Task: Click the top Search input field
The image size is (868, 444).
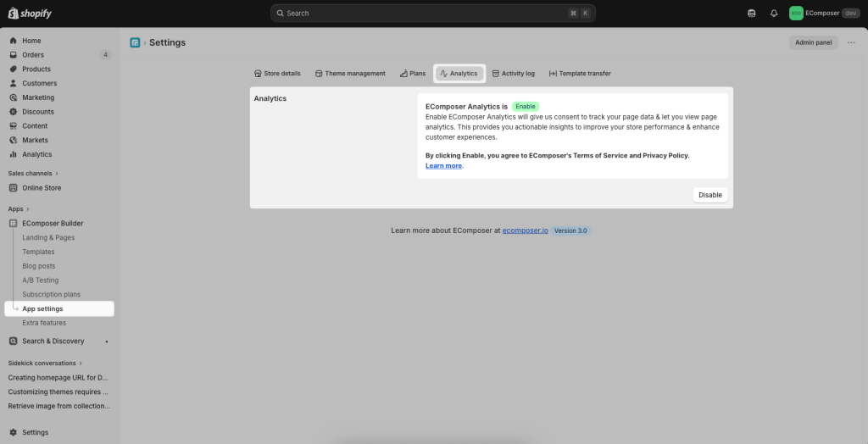Action: (432, 14)
